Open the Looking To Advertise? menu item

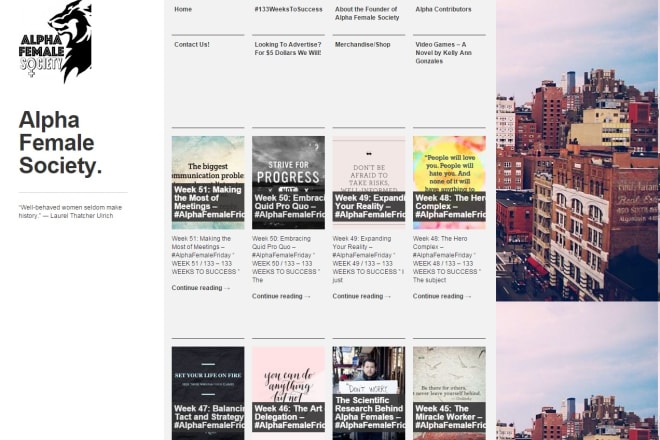click(288, 49)
